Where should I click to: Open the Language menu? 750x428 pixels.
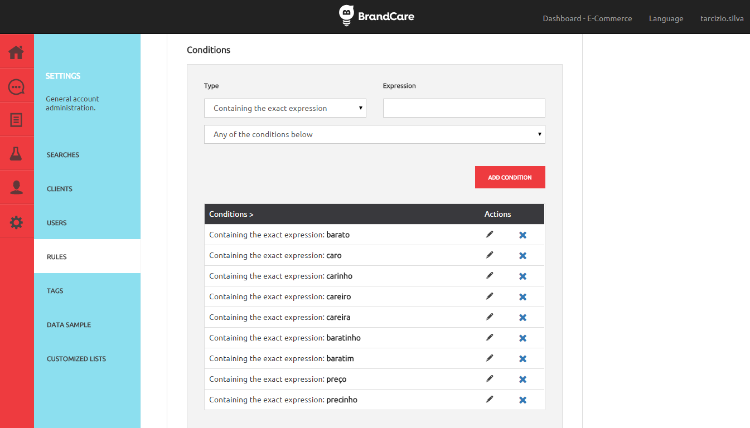point(666,18)
